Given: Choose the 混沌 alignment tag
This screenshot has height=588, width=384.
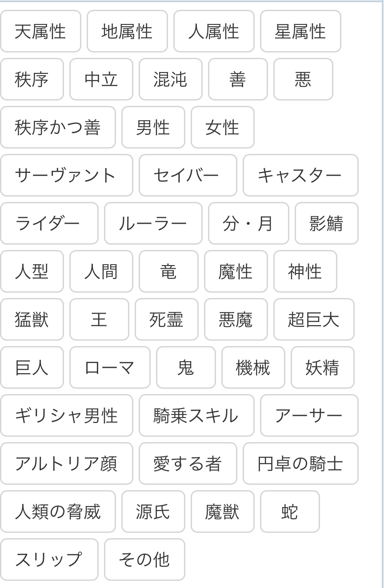Looking at the screenshot, I should pyautogui.click(x=170, y=80).
